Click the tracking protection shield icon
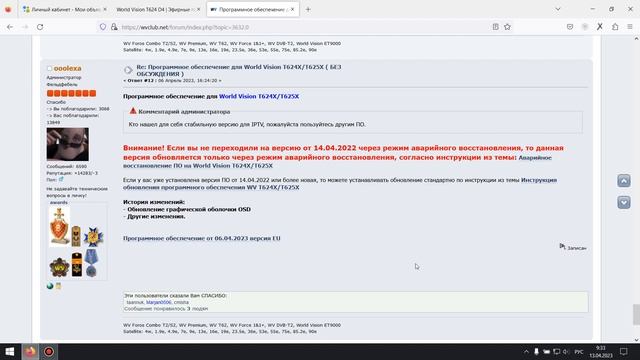640x360 pixels. tap(103, 27)
